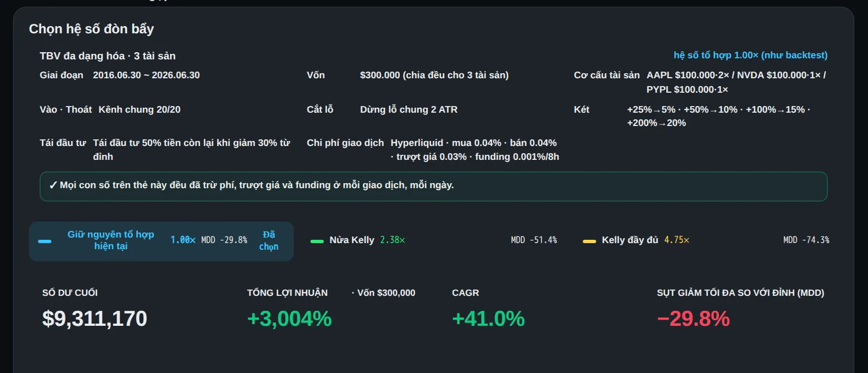Click the 'Dừng lỗ chung 2 ATR' stop-loss value
Image resolution: width=868 pixels, height=373 pixels.
409,109
